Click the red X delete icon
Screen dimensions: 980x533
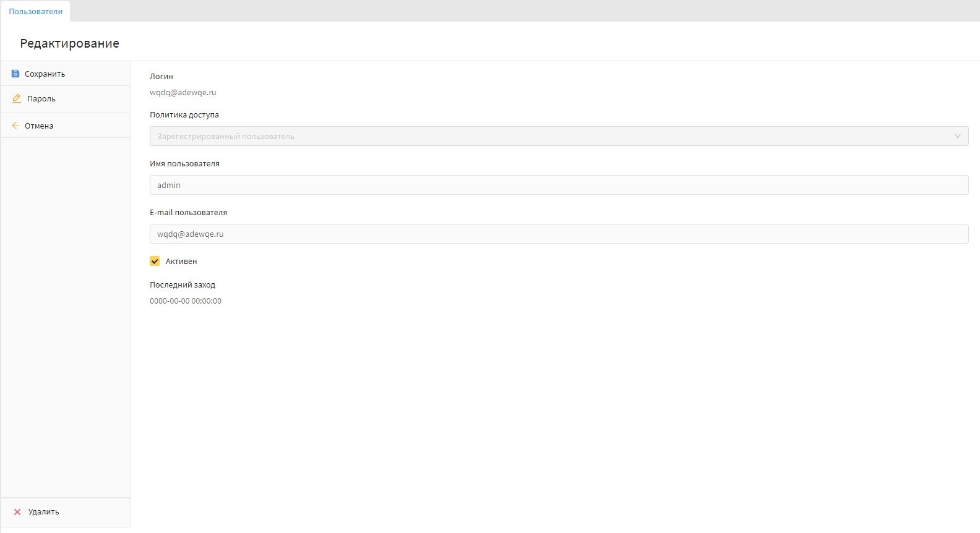[17, 512]
